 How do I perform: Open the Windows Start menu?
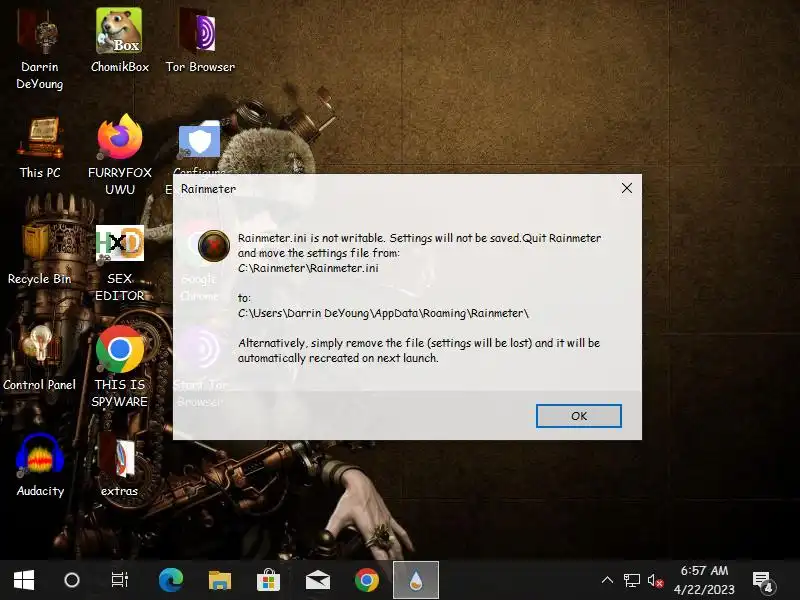pos(24,580)
